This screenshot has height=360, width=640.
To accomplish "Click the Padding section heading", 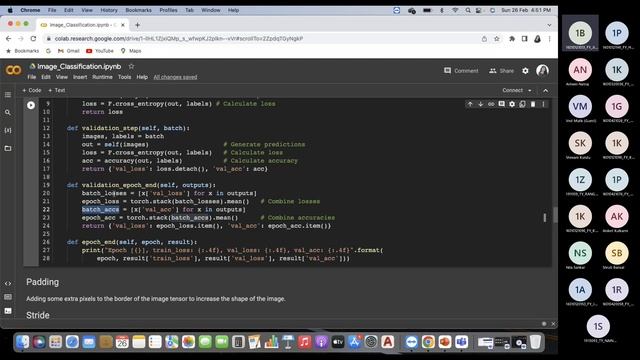I will [x=42, y=282].
